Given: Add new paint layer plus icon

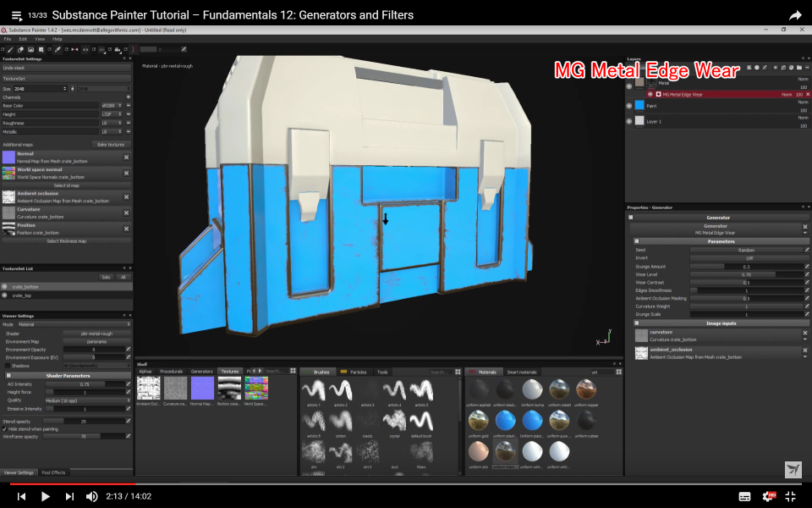Looking at the screenshot, I should pyautogui.click(x=776, y=68).
